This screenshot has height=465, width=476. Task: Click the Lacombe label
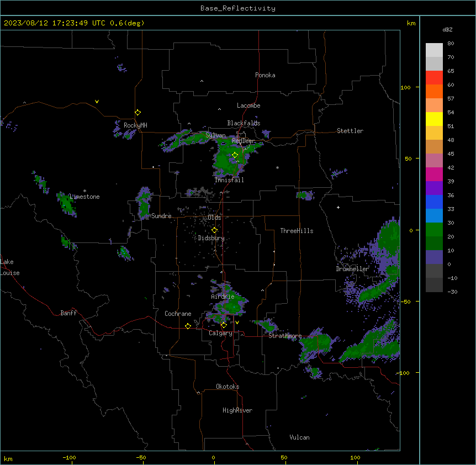click(x=248, y=105)
